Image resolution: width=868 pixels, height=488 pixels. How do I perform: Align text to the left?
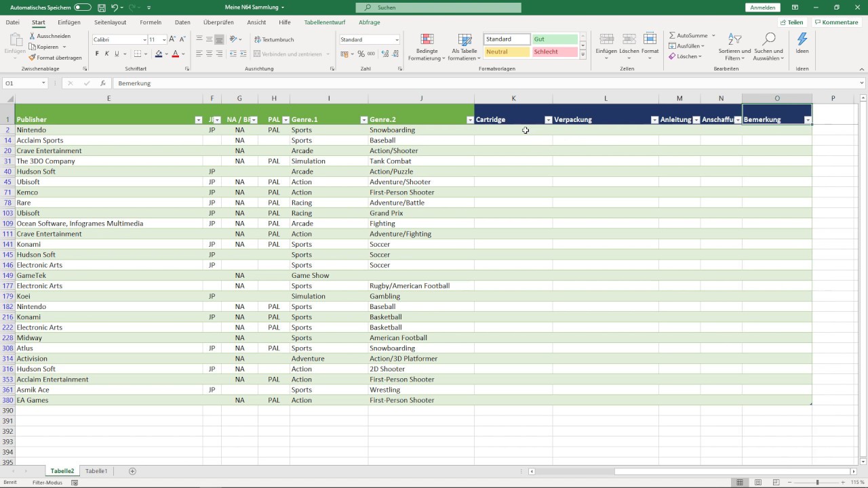pyautogui.click(x=199, y=54)
